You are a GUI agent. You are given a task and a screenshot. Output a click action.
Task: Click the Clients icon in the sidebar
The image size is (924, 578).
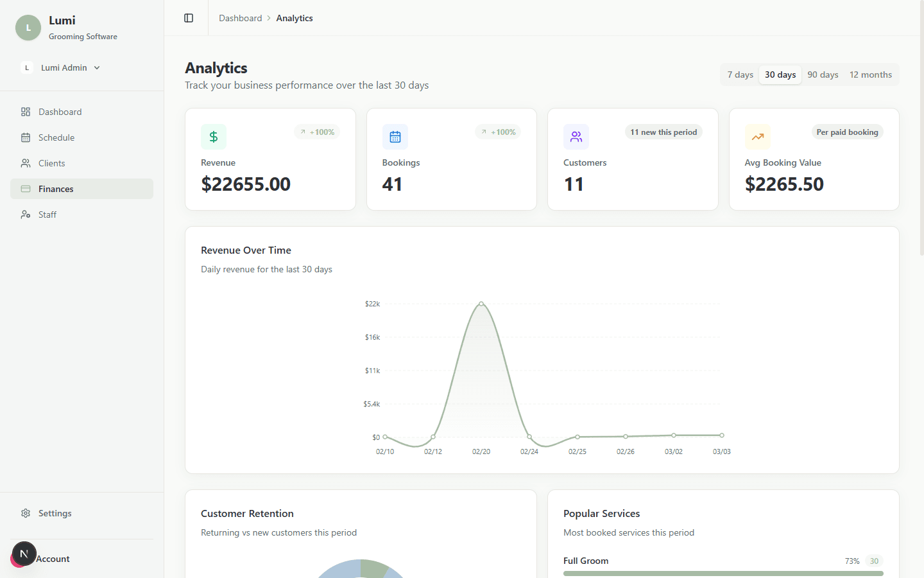coord(26,163)
